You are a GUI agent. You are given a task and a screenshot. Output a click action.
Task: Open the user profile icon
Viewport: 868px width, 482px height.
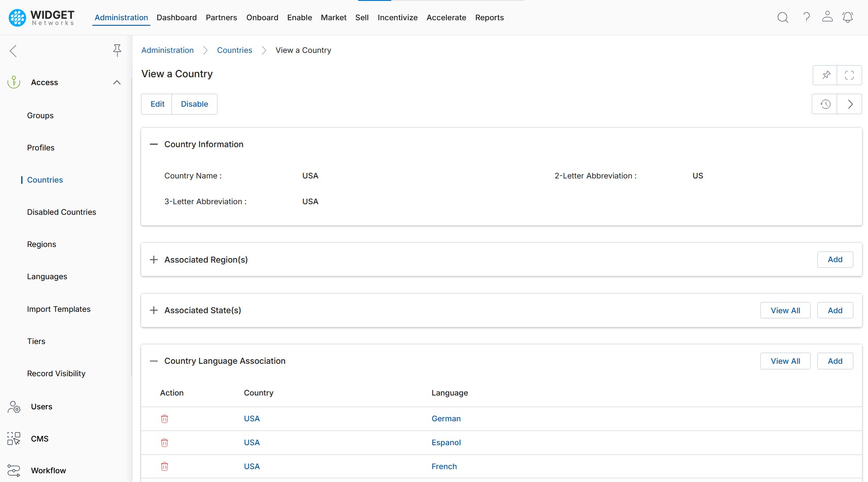827,17
